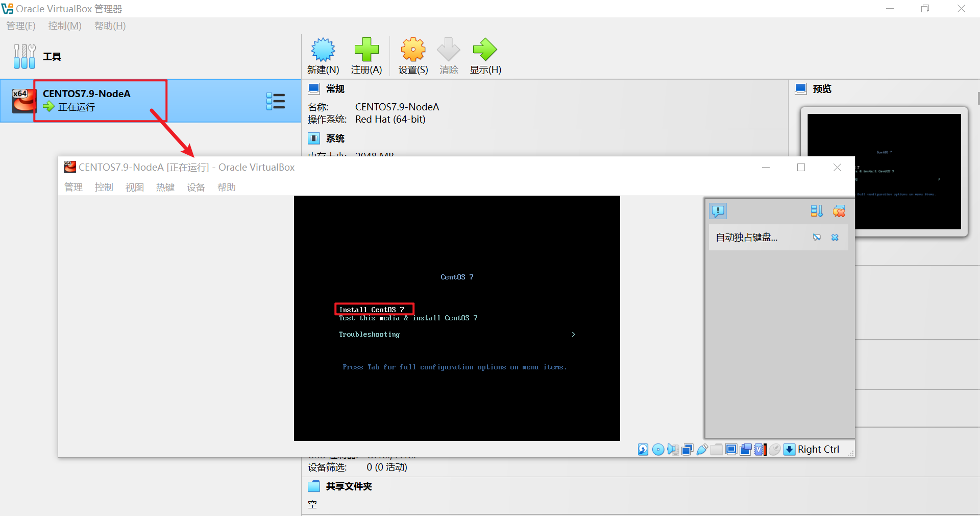Click the Right Ctrl host key label
Image resolution: width=980 pixels, height=516 pixels.
coord(818,449)
